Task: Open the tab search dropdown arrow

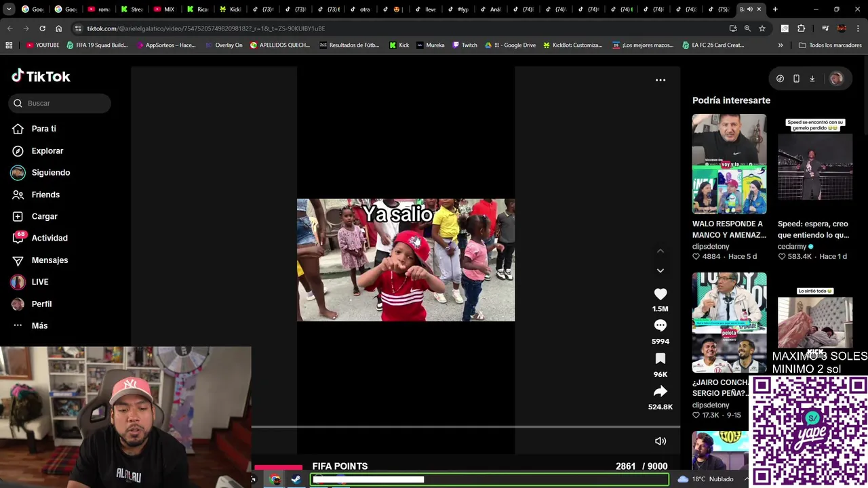Action: click(x=9, y=9)
